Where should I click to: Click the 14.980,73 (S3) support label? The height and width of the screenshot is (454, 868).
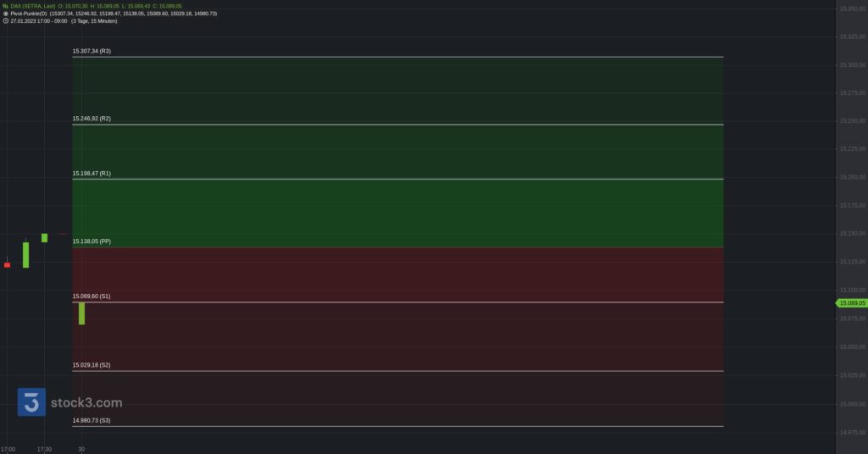(x=92, y=420)
